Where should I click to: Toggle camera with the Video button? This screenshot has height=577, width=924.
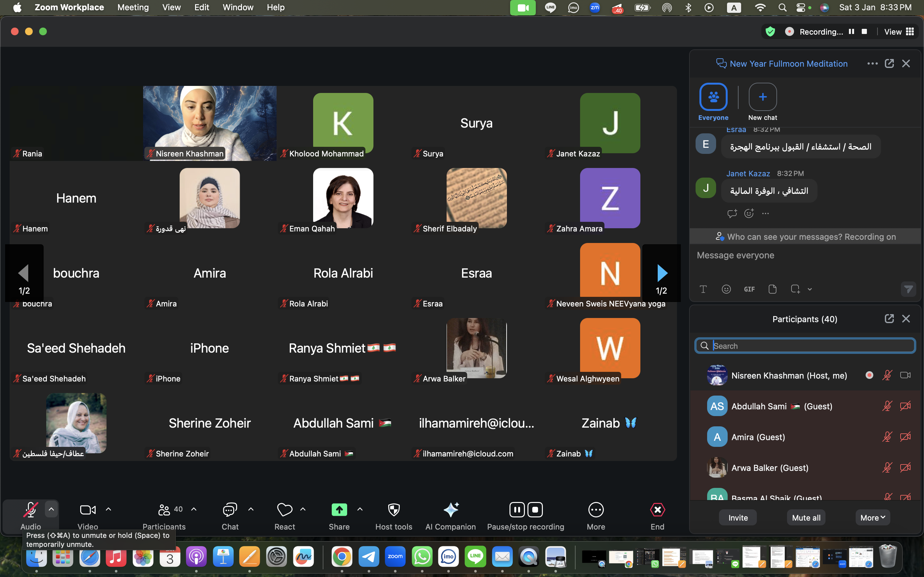pos(88,510)
